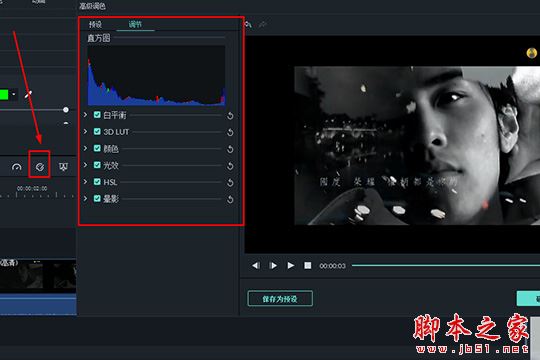Click the green chroma key color swatch
The image size is (540, 360).
[x=4, y=94]
